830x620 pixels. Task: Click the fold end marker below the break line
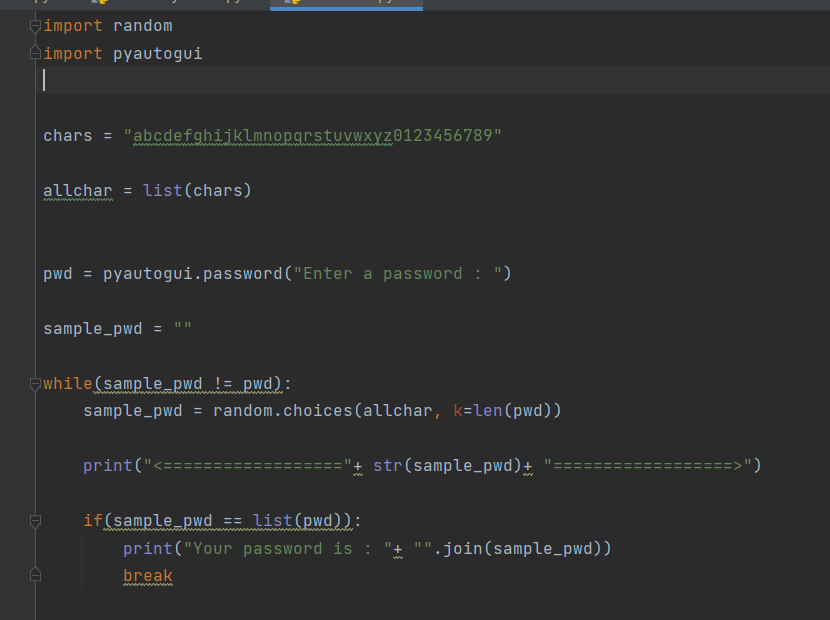tap(35, 574)
